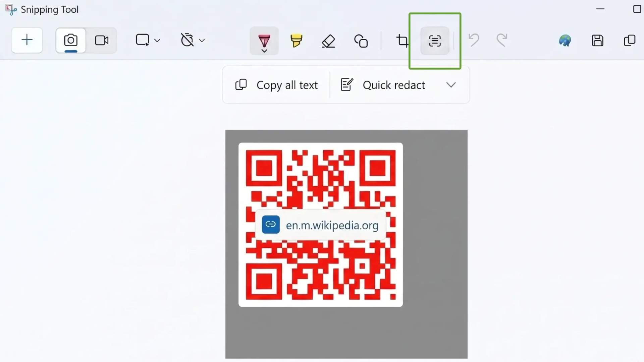Click the blue link icon on QR code

[271, 225]
